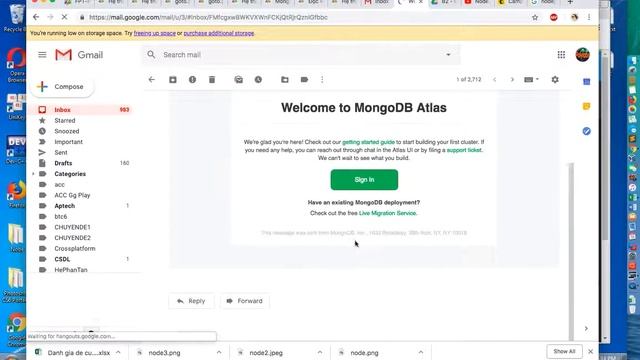Open the More options three-dot menu
The image size is (640, 360).
click(322, 80)
